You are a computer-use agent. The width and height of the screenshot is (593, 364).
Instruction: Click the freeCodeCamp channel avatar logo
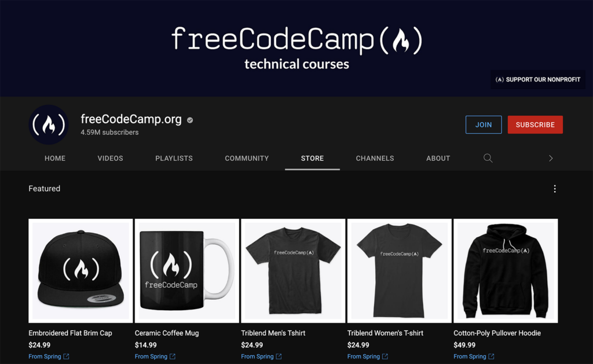pyautogui.click(x=49, y=124)
